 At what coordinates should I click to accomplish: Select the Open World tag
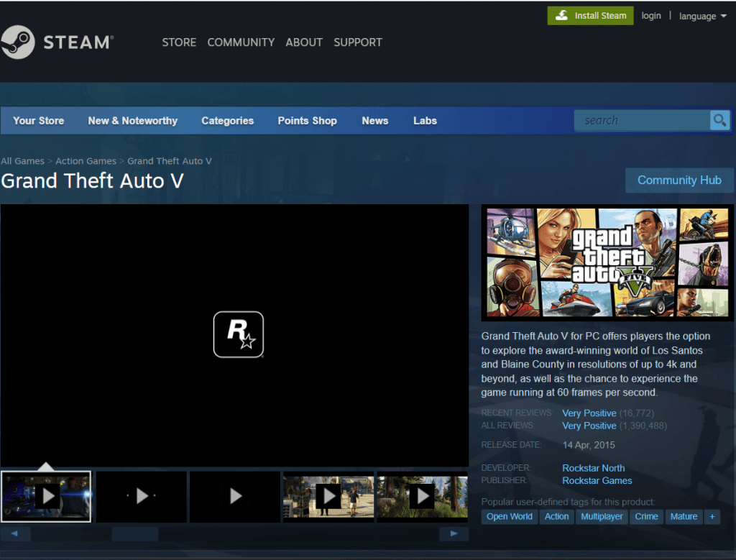pyautogui.click(x=509, y=517)
